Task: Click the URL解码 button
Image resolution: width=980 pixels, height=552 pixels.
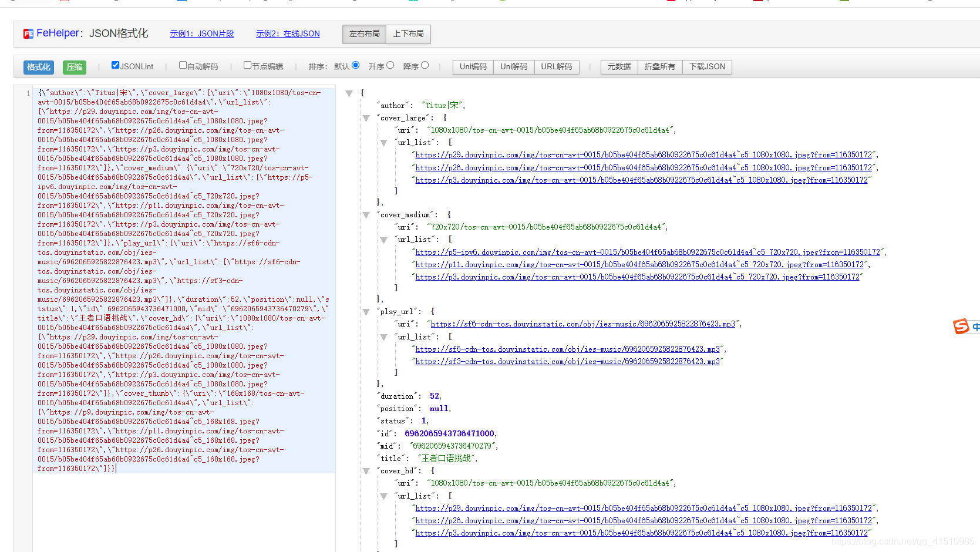Action: 557,67
